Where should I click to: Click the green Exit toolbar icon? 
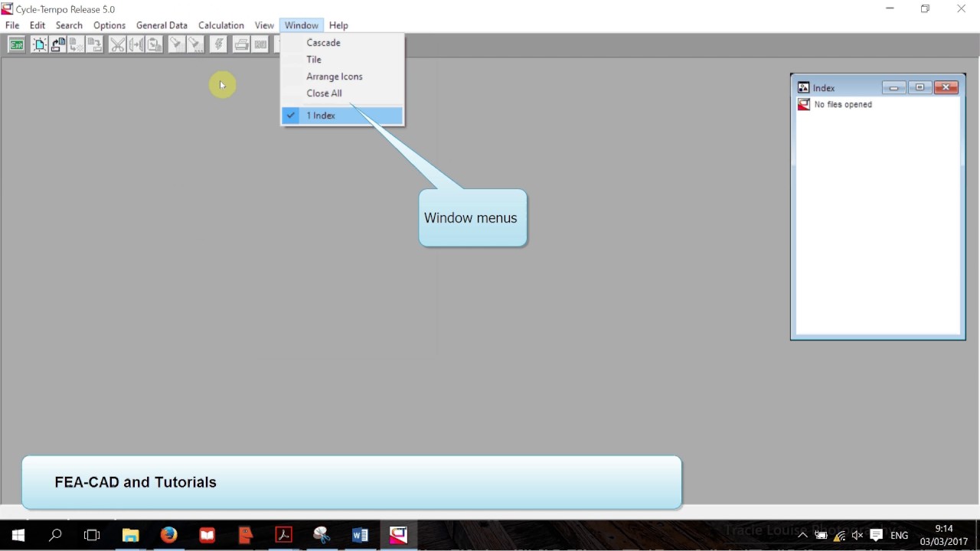16,44
